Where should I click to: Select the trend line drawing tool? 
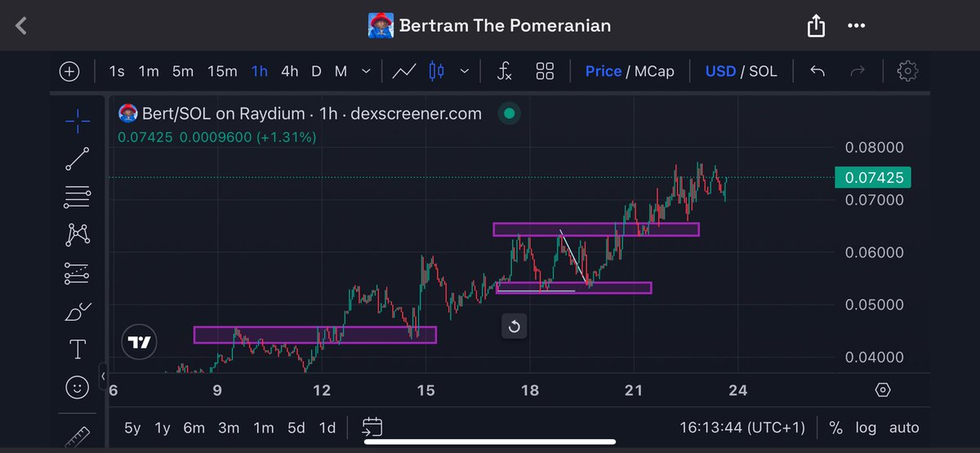[78, 159]
